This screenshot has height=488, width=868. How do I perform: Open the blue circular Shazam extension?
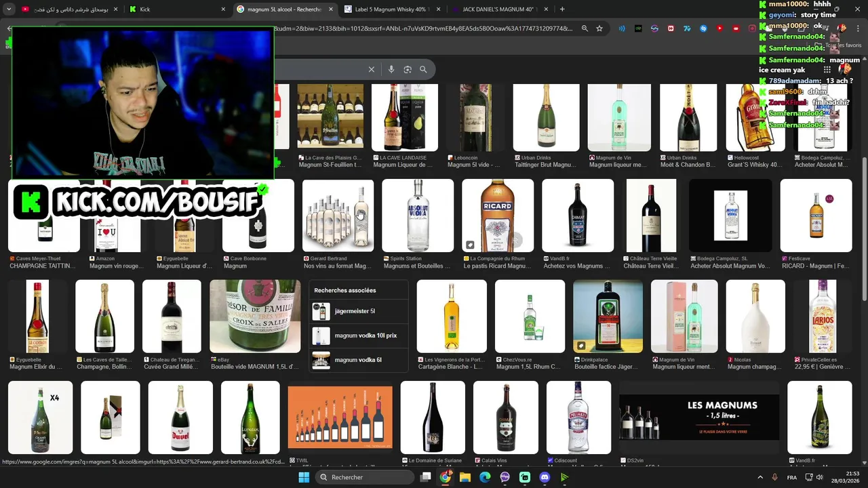703,28
